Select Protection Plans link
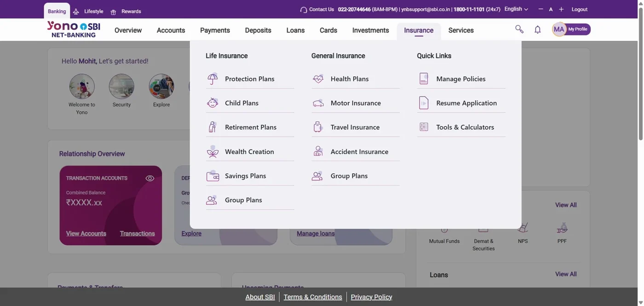This screenshot has height=306, width=644. (x=250, y=79)
